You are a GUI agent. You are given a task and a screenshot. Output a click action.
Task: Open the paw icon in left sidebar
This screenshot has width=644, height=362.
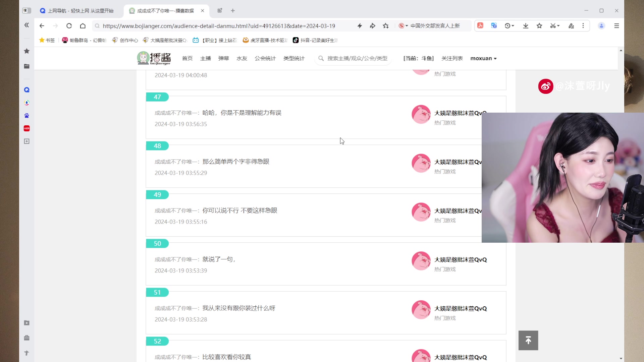tap(27, 116)
